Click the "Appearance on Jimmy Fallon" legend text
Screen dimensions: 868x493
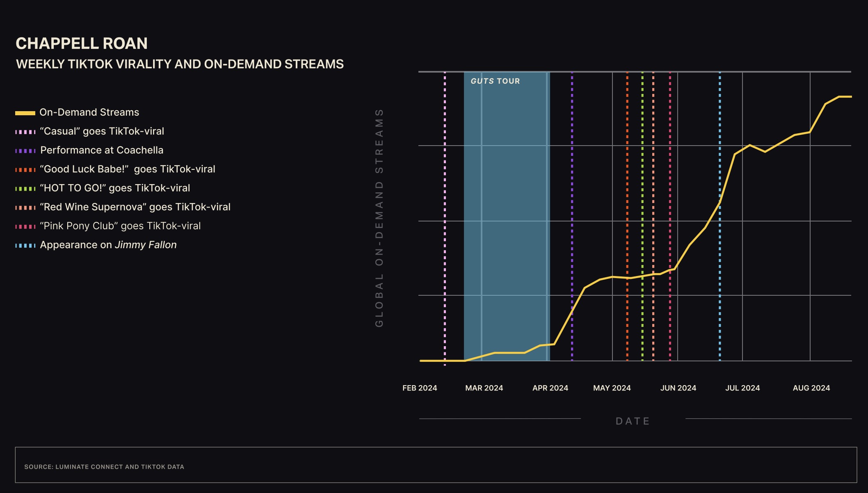point(108,245)
